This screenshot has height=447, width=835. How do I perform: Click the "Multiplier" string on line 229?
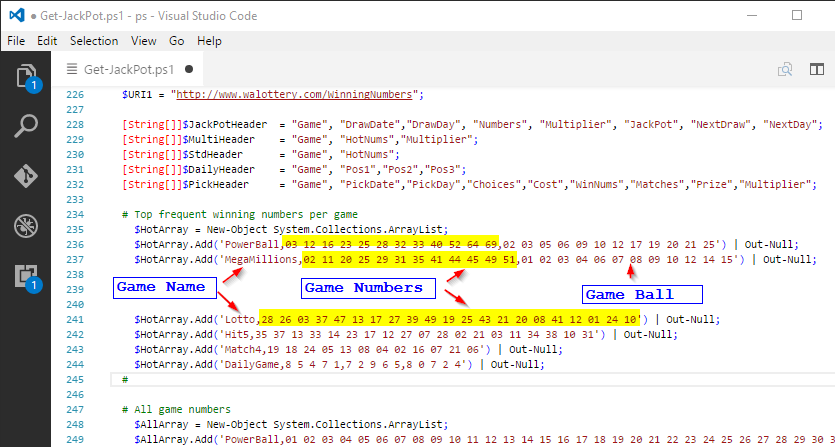point(436,140)
